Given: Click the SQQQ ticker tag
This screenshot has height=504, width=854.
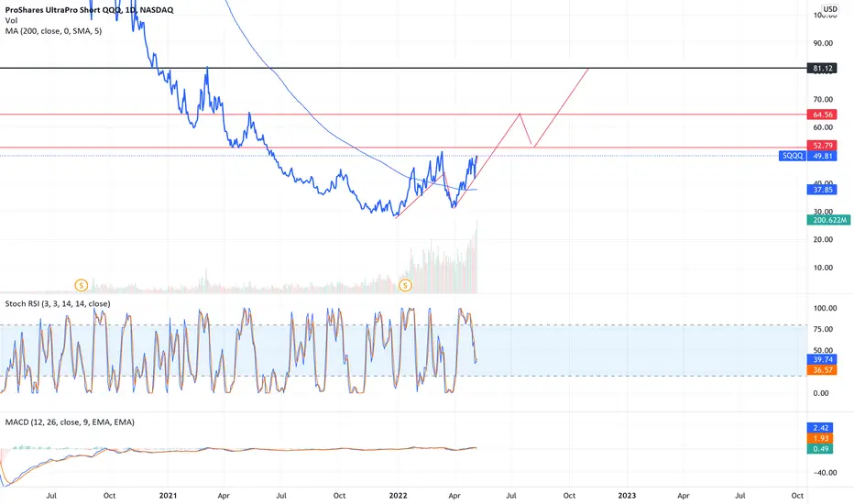Looking at the screenshot, I should pyautogui.click(x=793, y=156).
